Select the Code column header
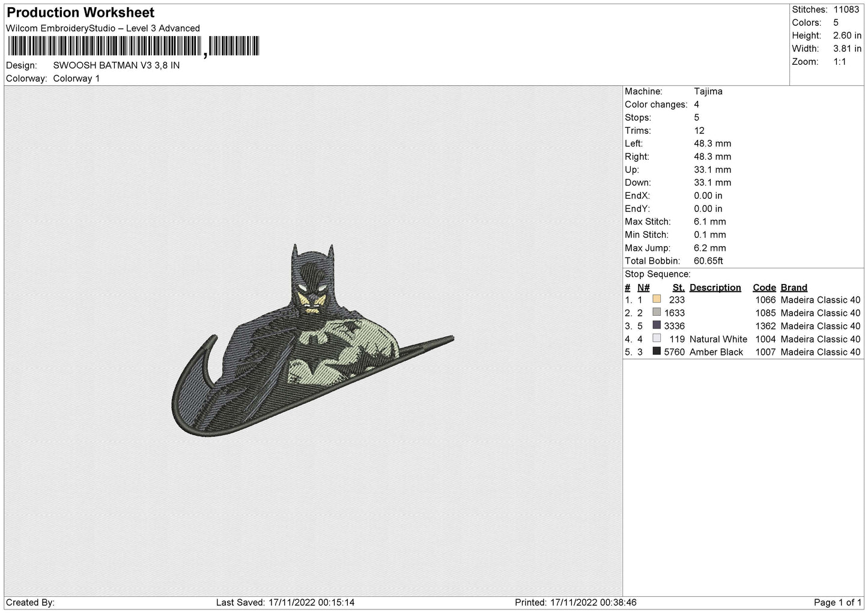 [x=764, y=288]
